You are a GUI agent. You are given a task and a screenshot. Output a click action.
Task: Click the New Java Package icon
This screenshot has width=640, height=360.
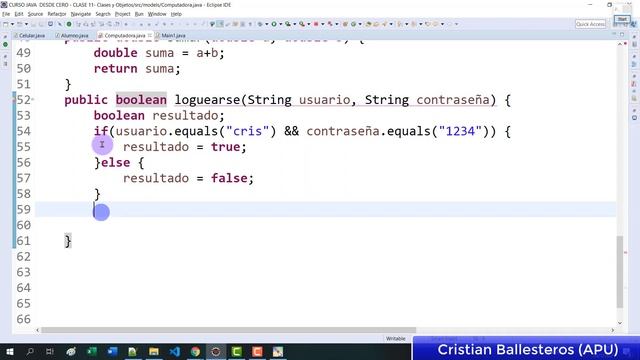click(x=345, y=24)
